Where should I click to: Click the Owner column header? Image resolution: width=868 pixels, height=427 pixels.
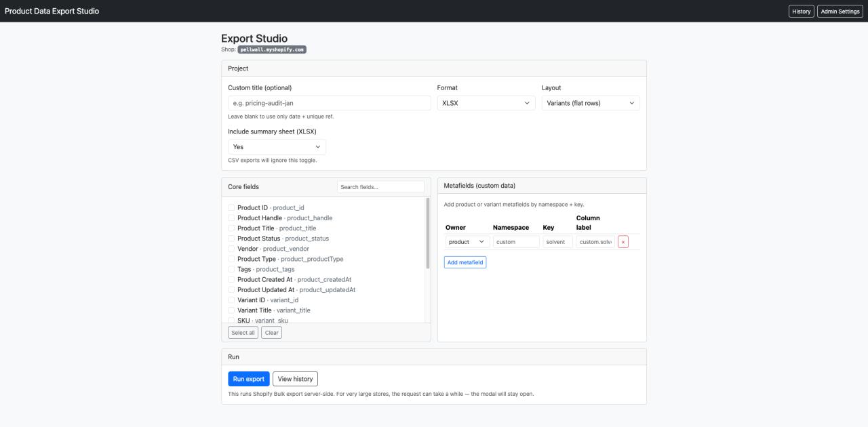tap(456, 228)
